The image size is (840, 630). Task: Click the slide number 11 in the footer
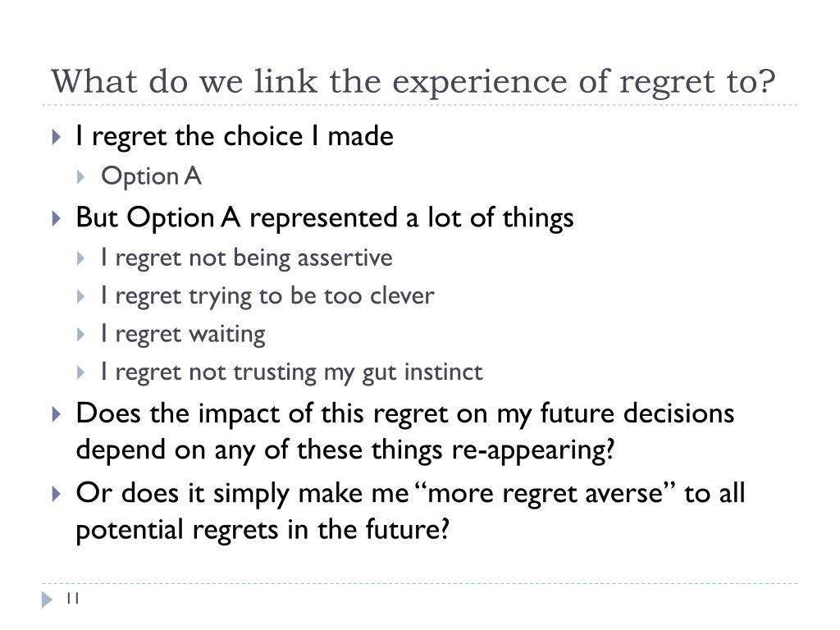[x=73, y=598]
